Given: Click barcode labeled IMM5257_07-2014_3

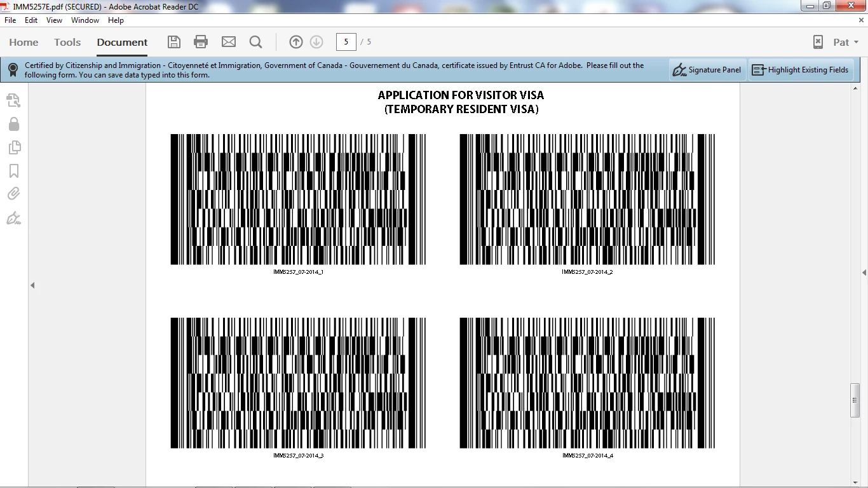Looking at the screenshot, I should pos(298,383).
